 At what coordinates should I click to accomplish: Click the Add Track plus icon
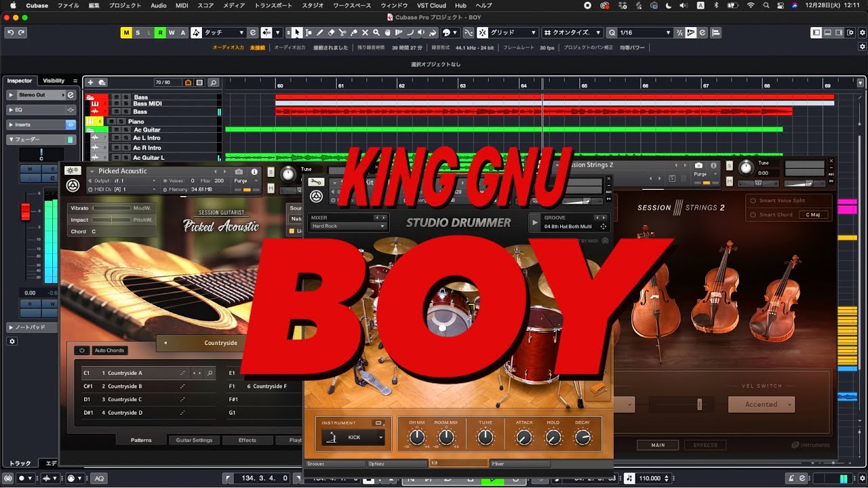[91, 83]
